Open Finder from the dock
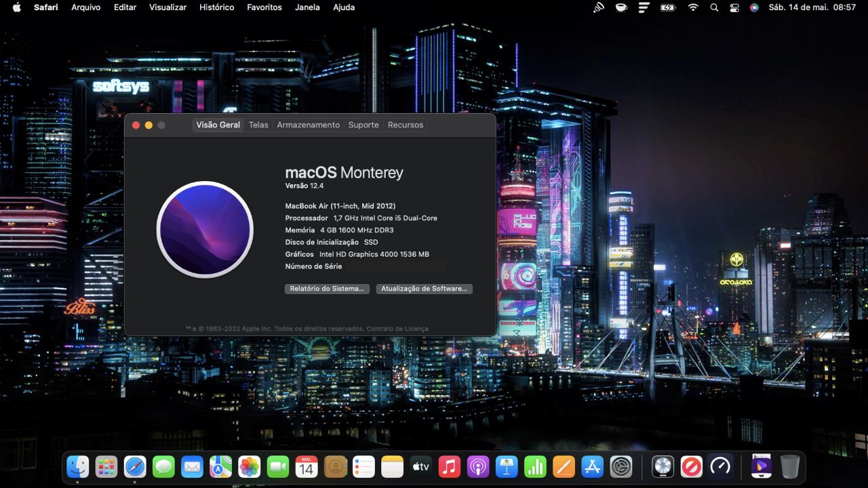 tap(78, 466)
